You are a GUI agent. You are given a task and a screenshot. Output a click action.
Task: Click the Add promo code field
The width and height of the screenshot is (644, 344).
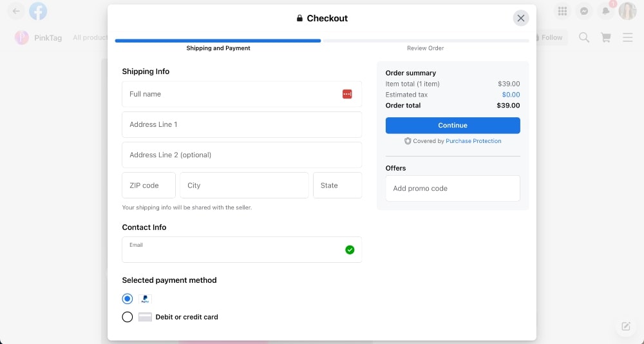coord(453,189)
